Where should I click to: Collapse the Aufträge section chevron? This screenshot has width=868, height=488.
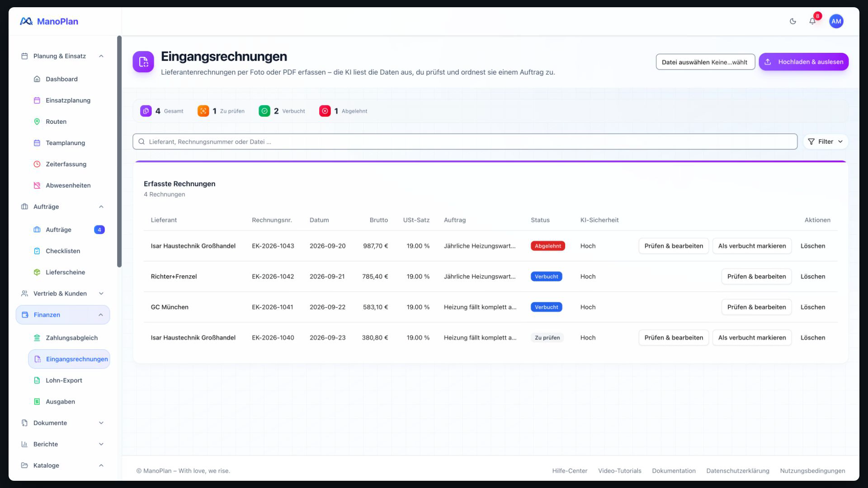[101, 206]
